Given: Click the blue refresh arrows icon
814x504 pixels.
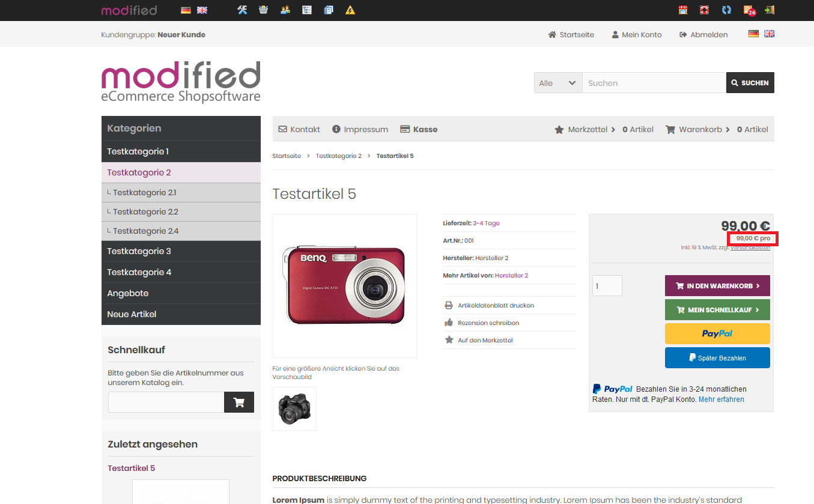Looking at the screenshot, I should [x=726, y=10].
